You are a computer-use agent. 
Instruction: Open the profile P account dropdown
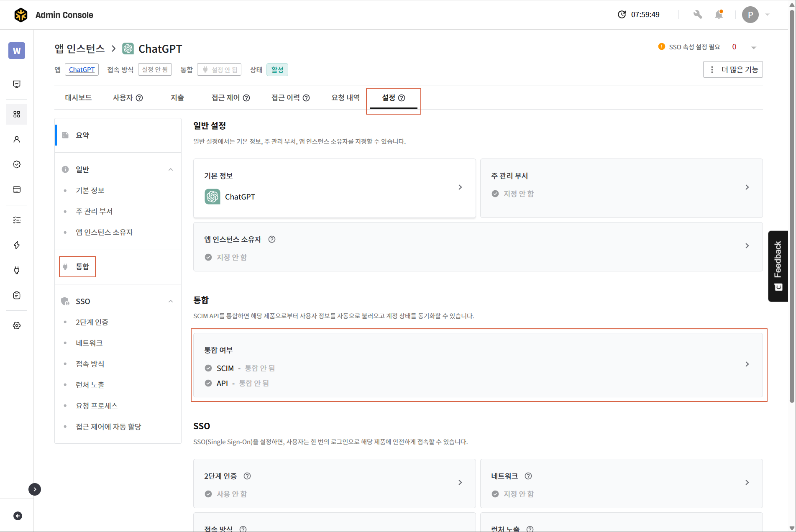[755, 15]
